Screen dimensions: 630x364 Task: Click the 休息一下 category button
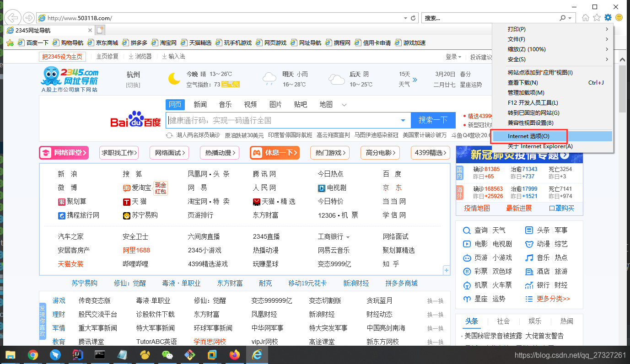pyautogui.click(x=275, y=153)
